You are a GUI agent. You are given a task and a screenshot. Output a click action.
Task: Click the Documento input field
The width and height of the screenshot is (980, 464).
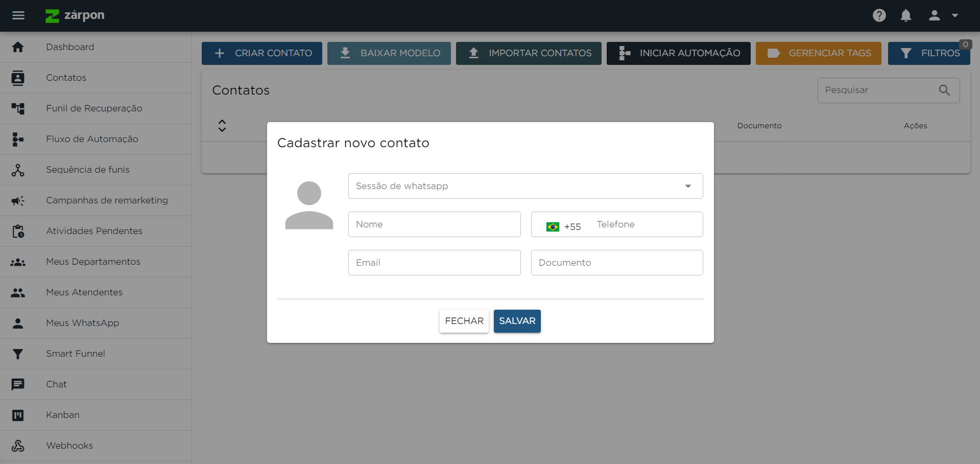click(616, 263)
